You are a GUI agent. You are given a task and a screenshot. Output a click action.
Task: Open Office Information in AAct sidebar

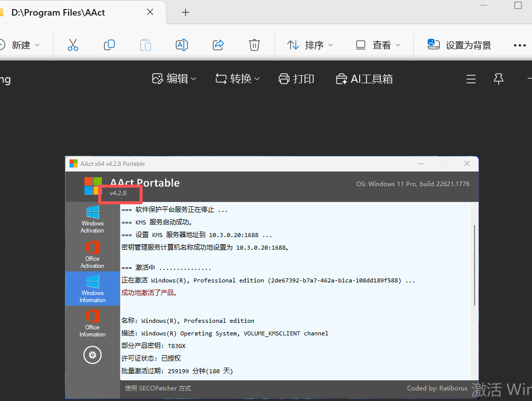click(x=92, y=323)
